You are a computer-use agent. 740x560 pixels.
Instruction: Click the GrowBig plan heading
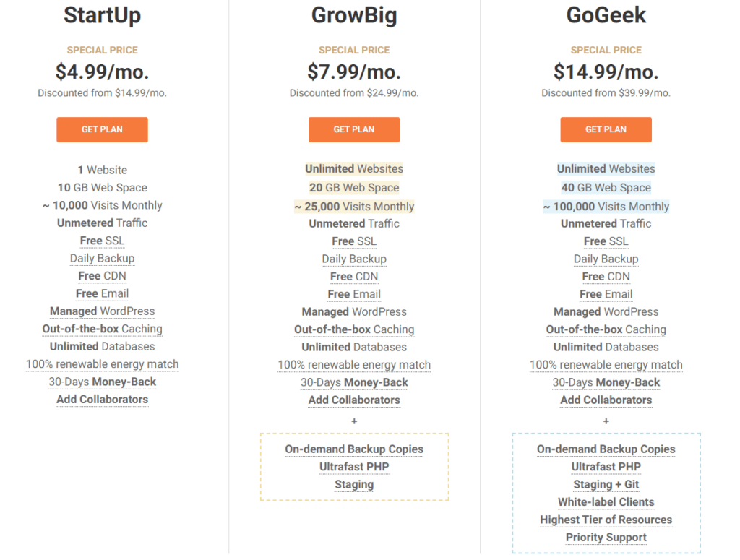[x=354, y=15]
